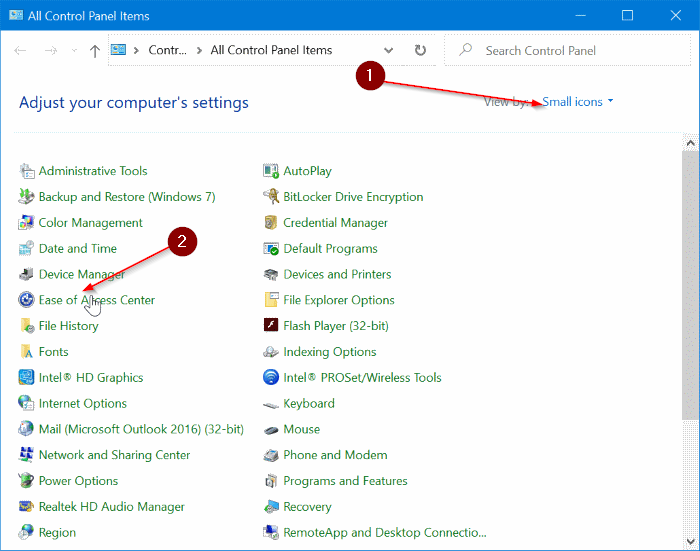Click the File History icon
This screenshot has width=700, height=551.
[x=26, y=326]
